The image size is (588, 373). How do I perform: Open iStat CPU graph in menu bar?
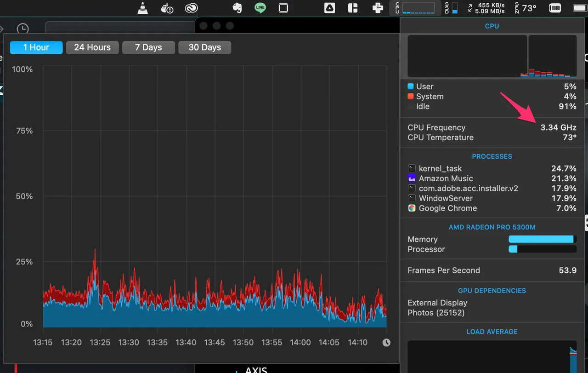point(418,8)
